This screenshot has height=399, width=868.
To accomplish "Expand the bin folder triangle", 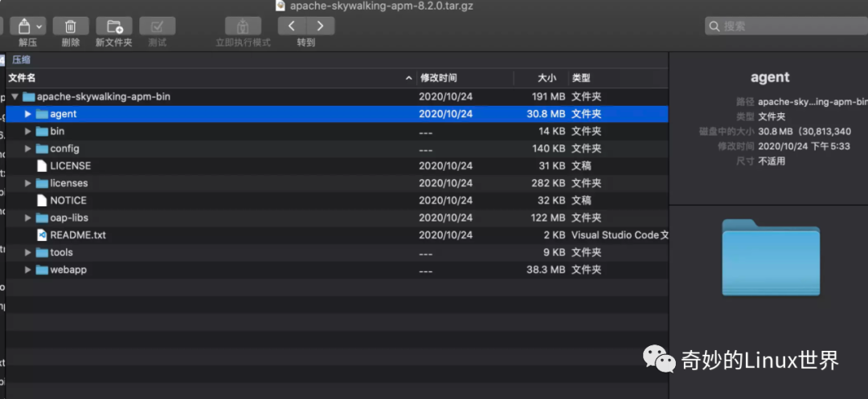I will point(27,132).
